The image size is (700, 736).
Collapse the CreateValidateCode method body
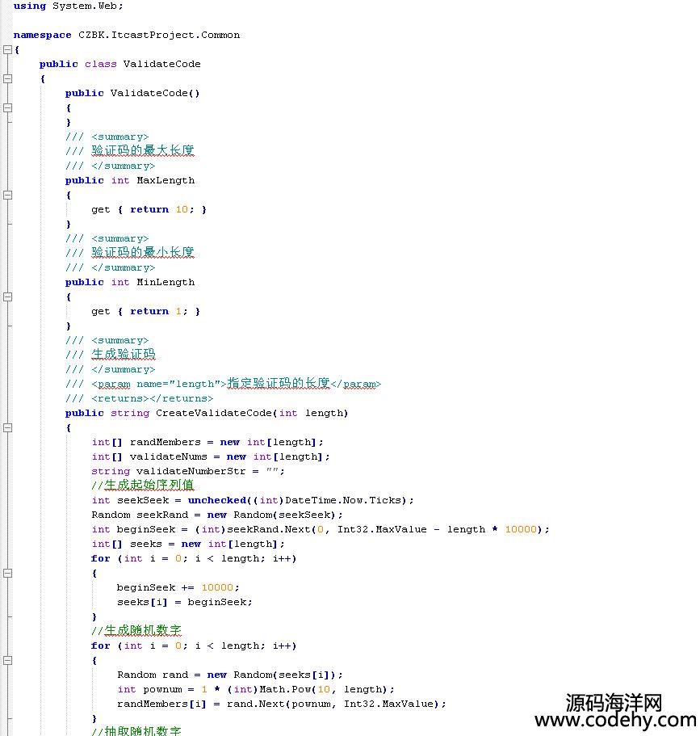[x=7, y=427]
